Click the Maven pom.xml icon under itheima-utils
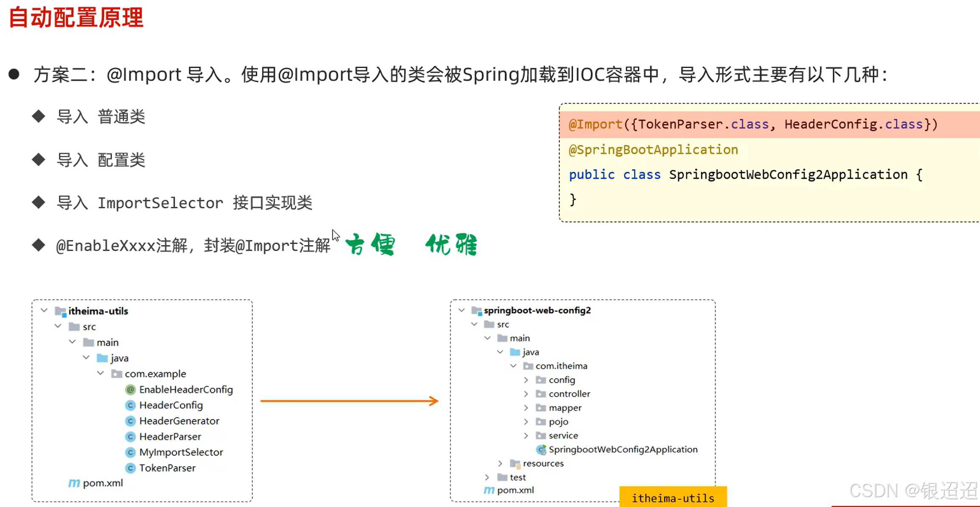The image size is (980, 507). tap(74, 483)
